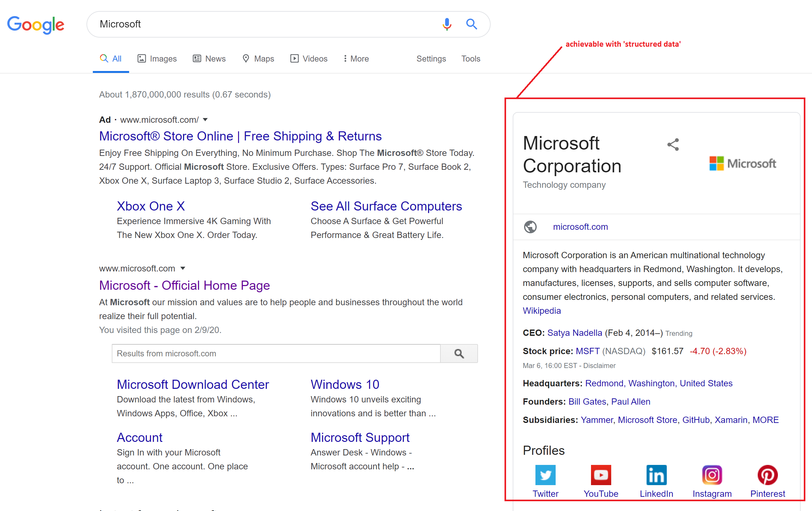
Task: Click the Microsoft Corporation panel title
Action: (572, 154)
